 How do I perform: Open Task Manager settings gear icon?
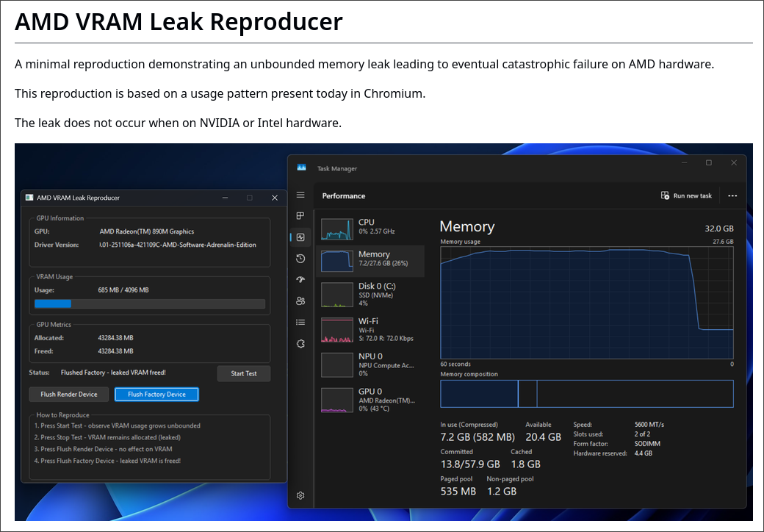coord(300,495)
